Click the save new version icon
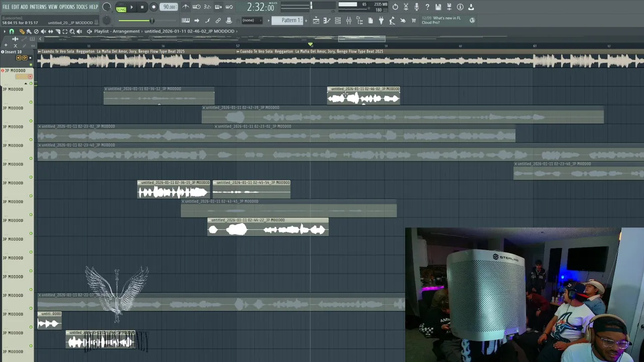This screenshot has width=644, height=362. click(449, 7)
